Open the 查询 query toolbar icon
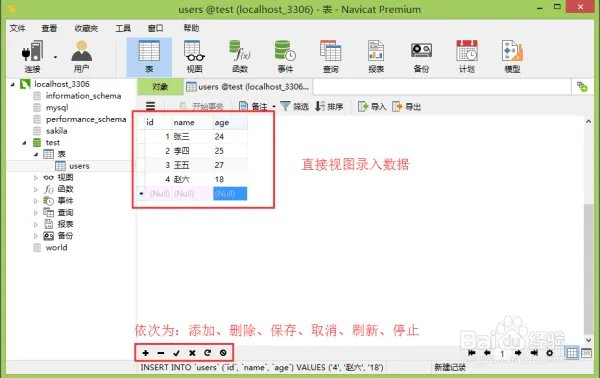Screen dimensions: 600x378 pos(331,57)
